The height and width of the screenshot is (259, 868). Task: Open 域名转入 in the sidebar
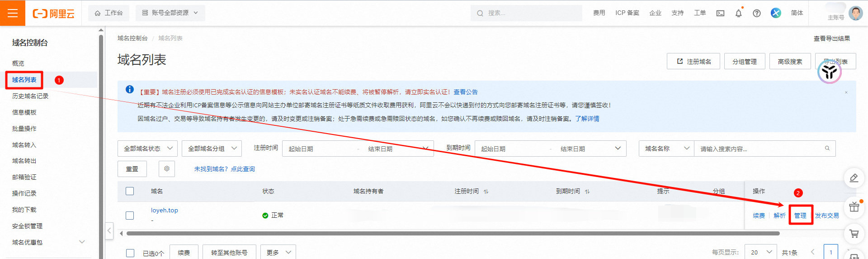click(24, 145)
